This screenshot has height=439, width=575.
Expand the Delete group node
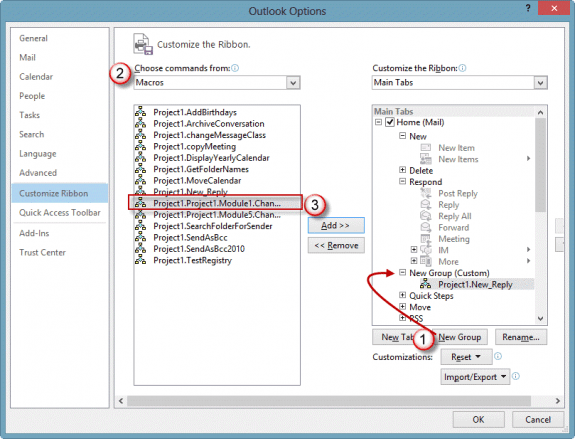click(x=402, y=170)
